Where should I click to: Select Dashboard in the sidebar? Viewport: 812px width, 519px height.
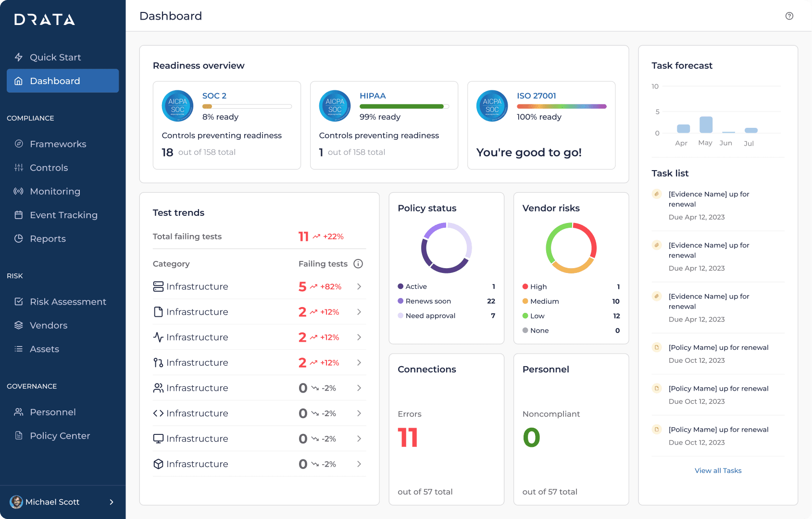(63, 81)
